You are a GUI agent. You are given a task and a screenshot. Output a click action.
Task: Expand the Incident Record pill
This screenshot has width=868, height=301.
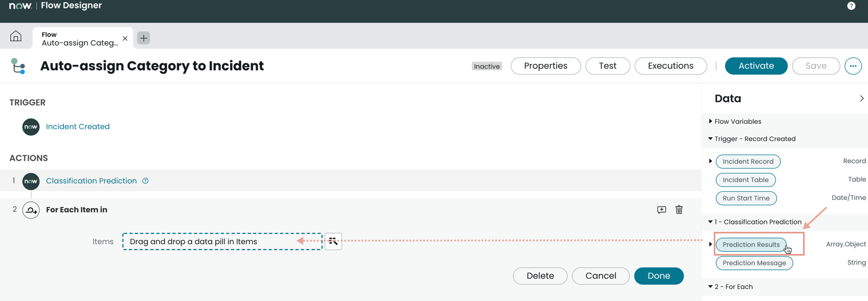coord(711,161)
